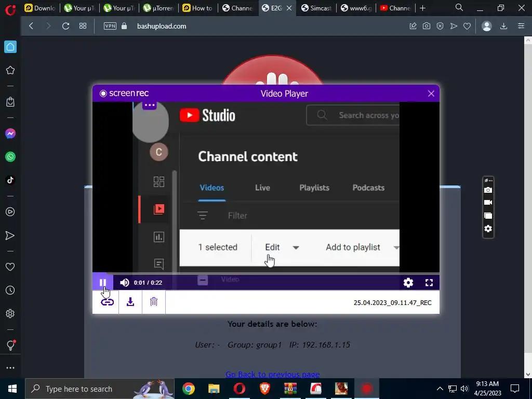Switch to the 'How to' tab

pos(197,8)
